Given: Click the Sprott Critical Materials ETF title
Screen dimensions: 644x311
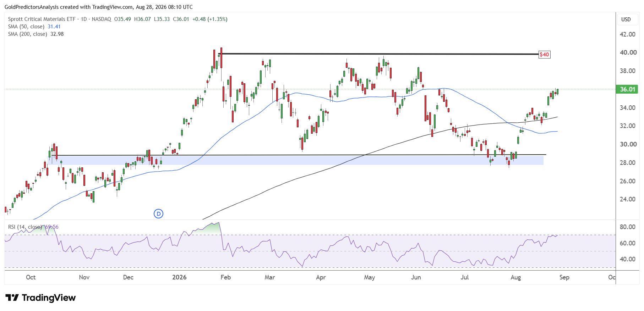Looking at the screenshot, I should click(x=42, y=19).
